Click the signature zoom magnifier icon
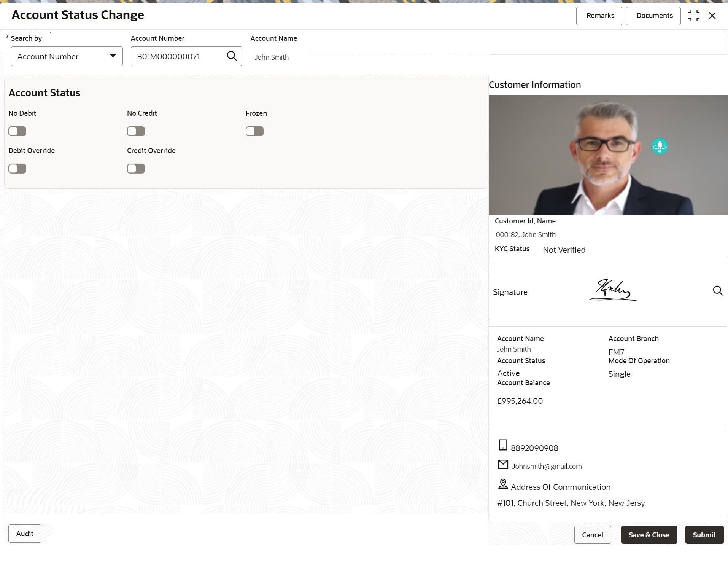 (717, 291)
